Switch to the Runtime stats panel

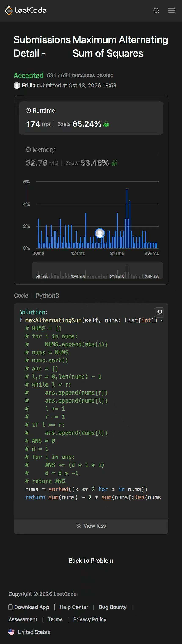[x=91, y=118]
